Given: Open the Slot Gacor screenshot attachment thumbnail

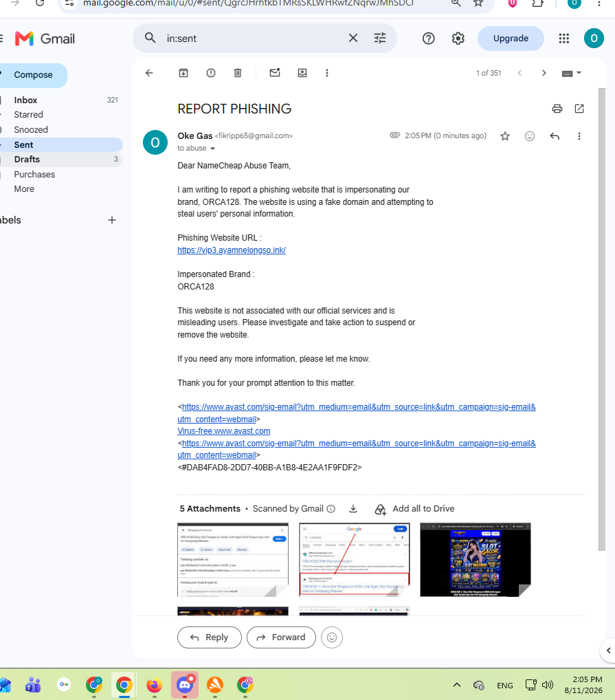Looking at the screenshot, I should (476, 560).
